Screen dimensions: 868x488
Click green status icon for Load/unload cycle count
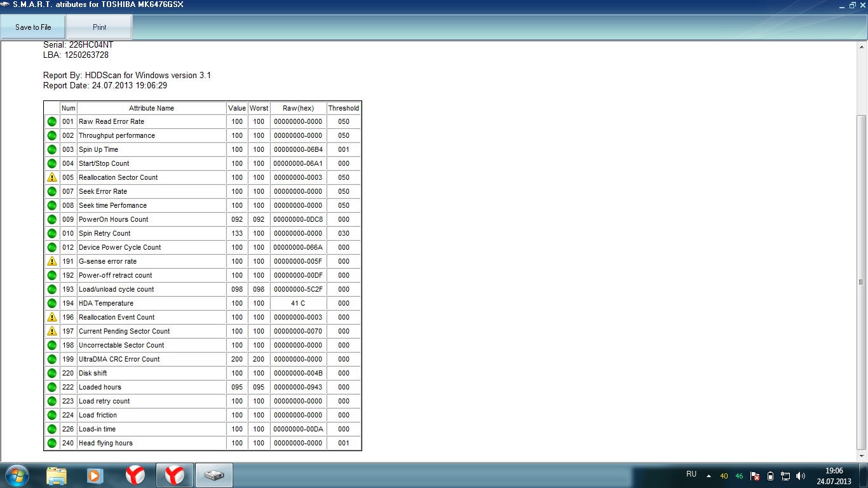pos(52,289)
